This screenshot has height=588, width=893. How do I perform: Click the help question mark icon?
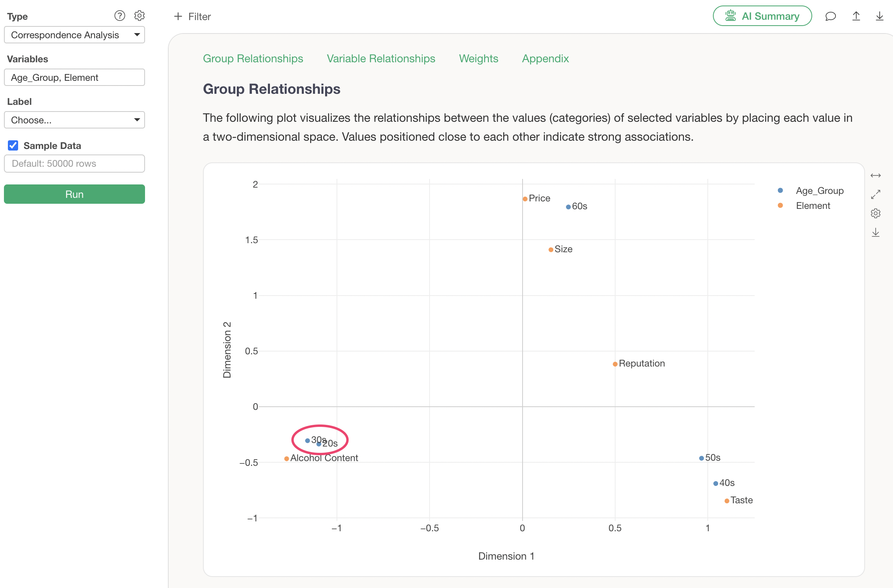[x=119, y=16]
